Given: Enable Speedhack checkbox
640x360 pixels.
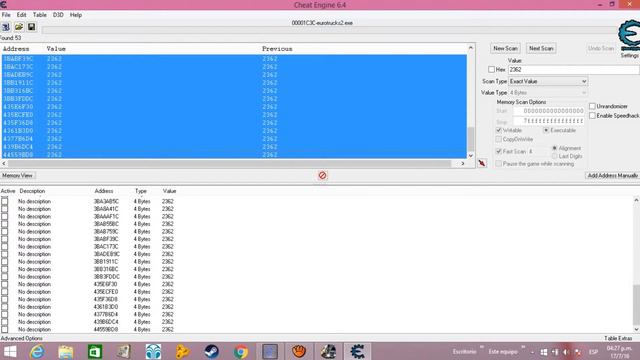Looking at the screenshot, I should pyautogui.click(x=592, y=116).
